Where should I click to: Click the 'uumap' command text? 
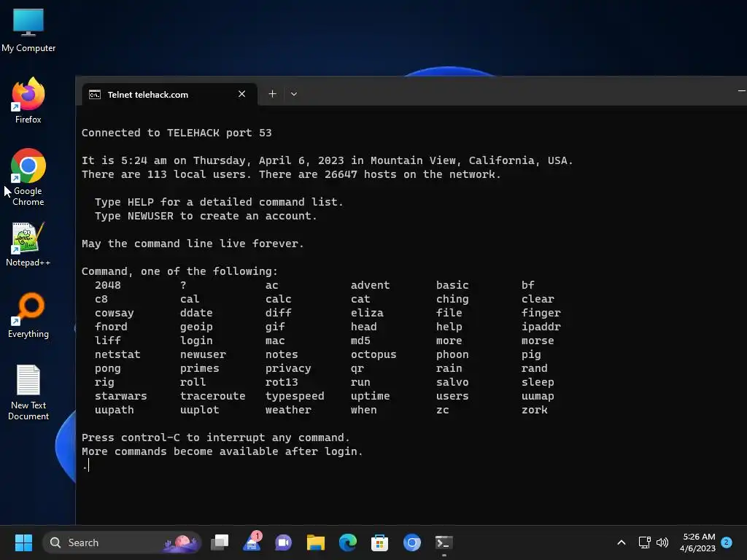[538, 396]
